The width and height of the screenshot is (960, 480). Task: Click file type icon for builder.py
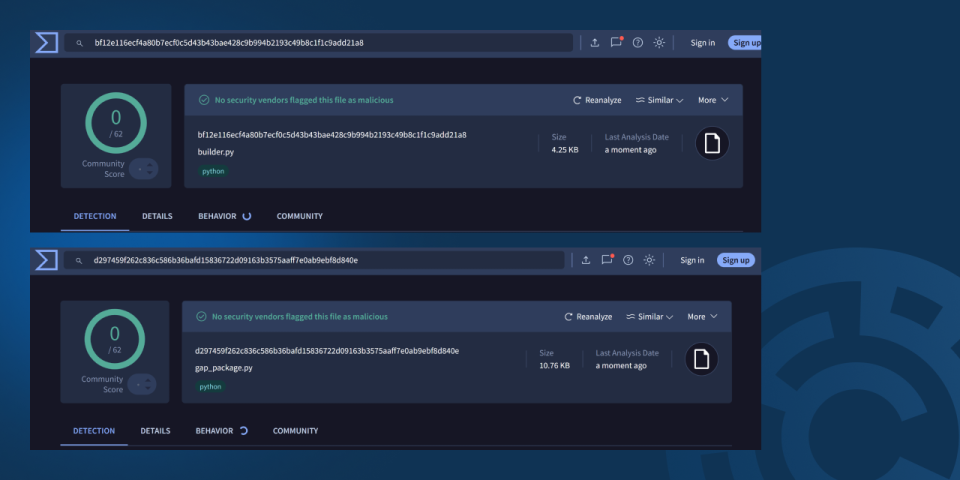712,144
